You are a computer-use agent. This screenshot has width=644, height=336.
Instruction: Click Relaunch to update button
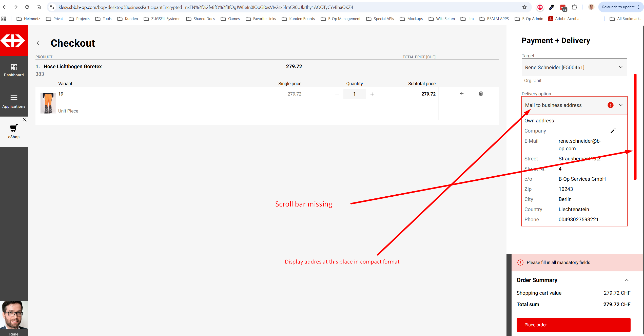pyautogui.click(x=618, y=7)
